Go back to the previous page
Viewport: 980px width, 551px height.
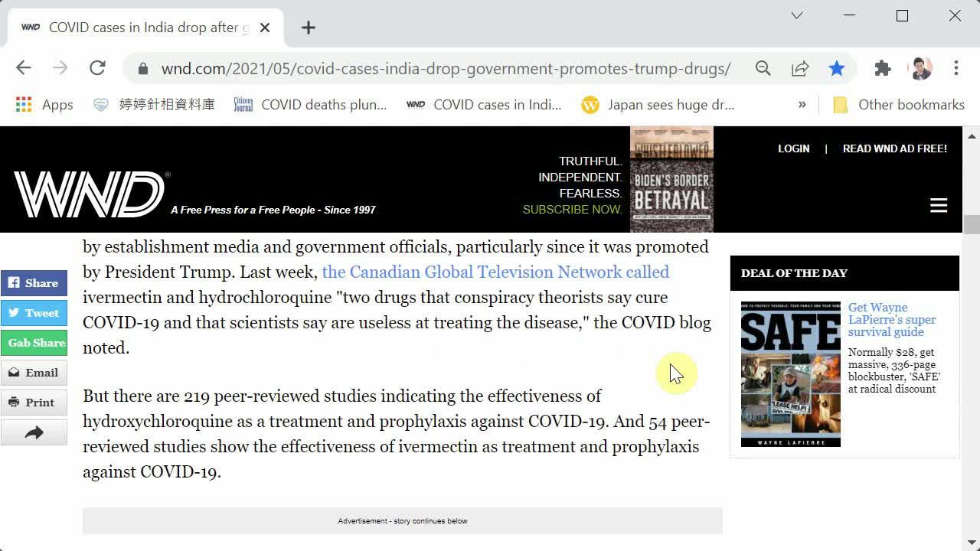(24, 68)
